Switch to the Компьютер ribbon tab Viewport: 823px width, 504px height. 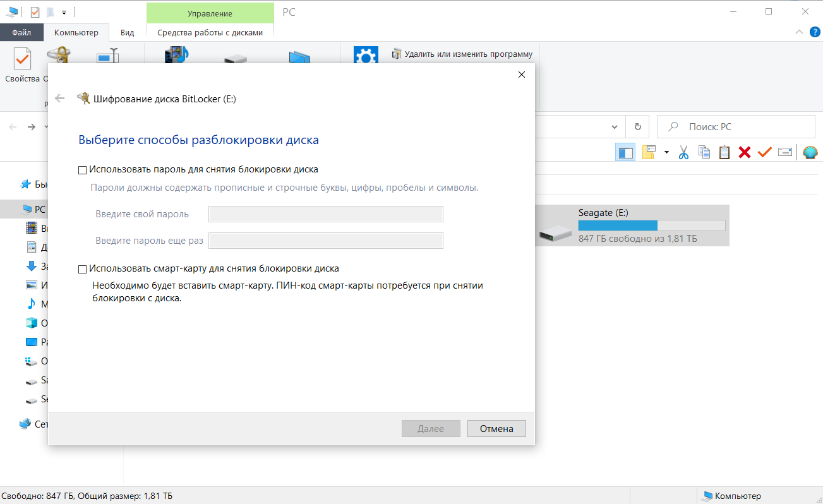[x=76, y=33]
